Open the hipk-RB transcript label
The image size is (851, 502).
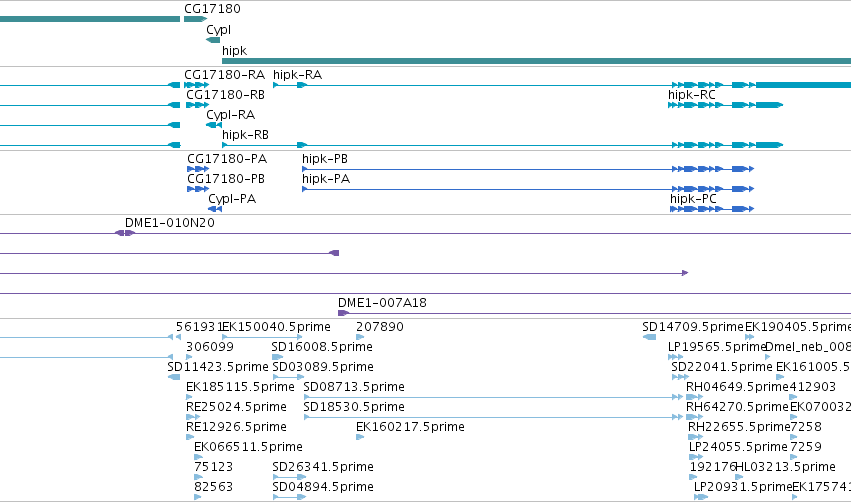pyautogui.click(x=245, y=135)
